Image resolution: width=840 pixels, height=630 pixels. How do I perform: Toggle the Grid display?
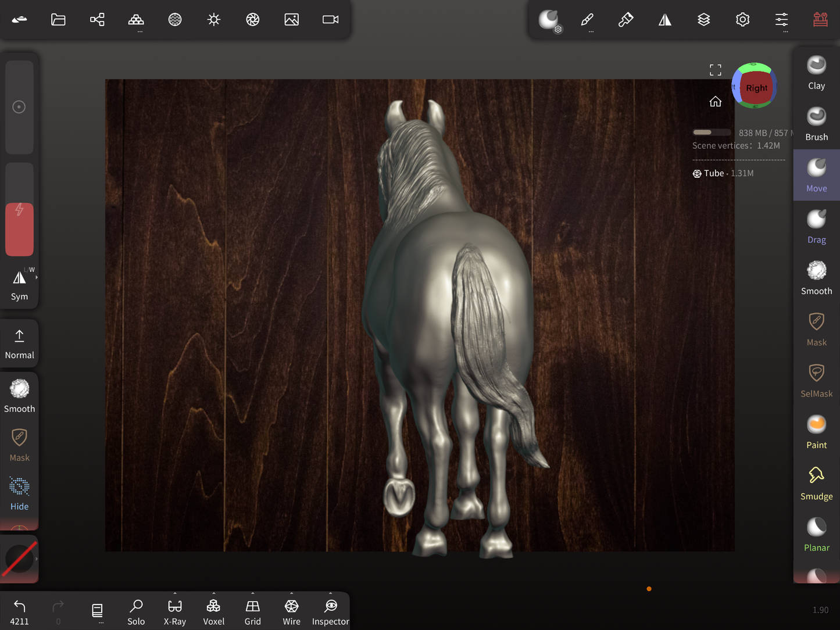click(x=252, y=613)
